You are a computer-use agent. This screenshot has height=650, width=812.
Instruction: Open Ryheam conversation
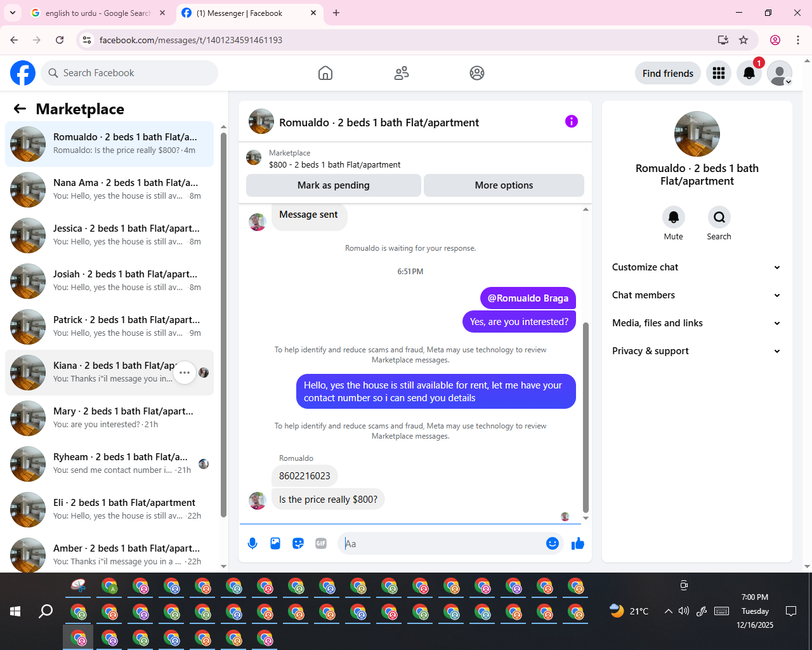coord(109,464)
